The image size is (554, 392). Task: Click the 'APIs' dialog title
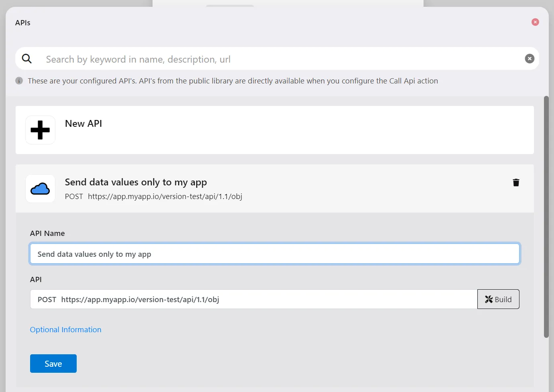click(x=23, y=22)
